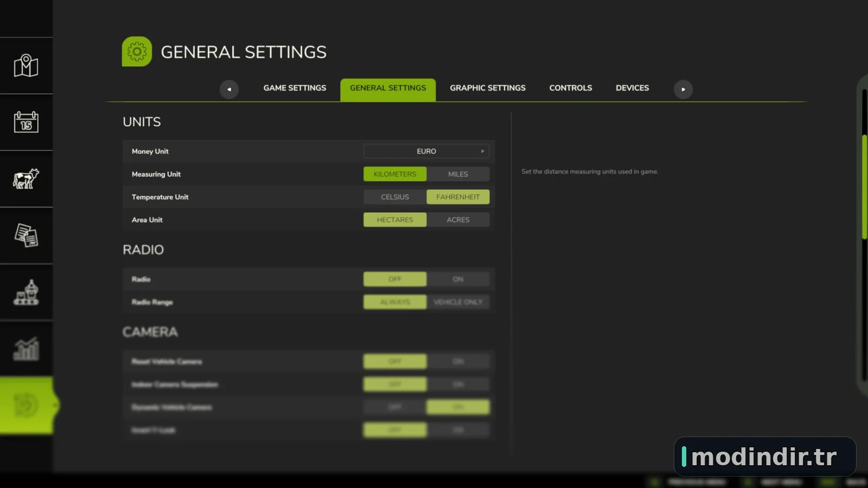Set Measuring Unit to Miles
868x488 pixels.
tap(458, 174)
